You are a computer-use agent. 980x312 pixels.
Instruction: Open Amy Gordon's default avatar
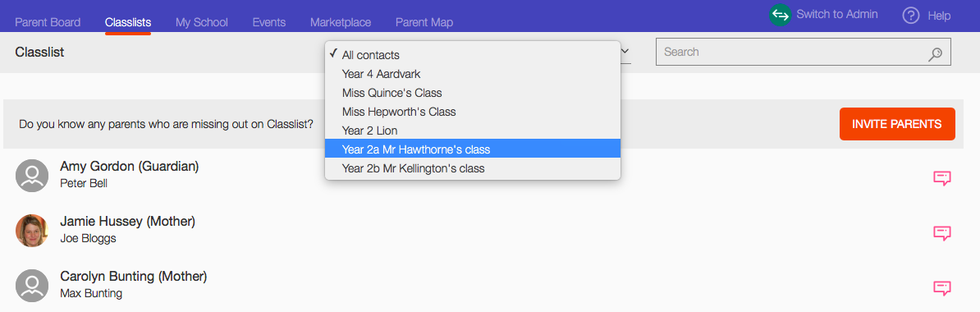pyautogui.click(x=32, y=175)
